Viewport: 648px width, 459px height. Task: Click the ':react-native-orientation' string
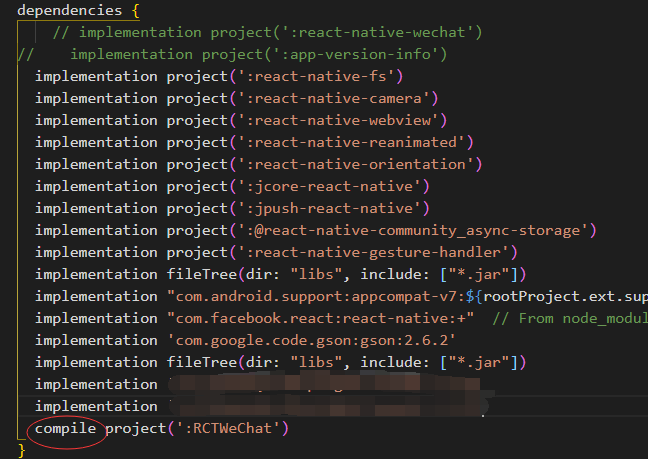358,164
